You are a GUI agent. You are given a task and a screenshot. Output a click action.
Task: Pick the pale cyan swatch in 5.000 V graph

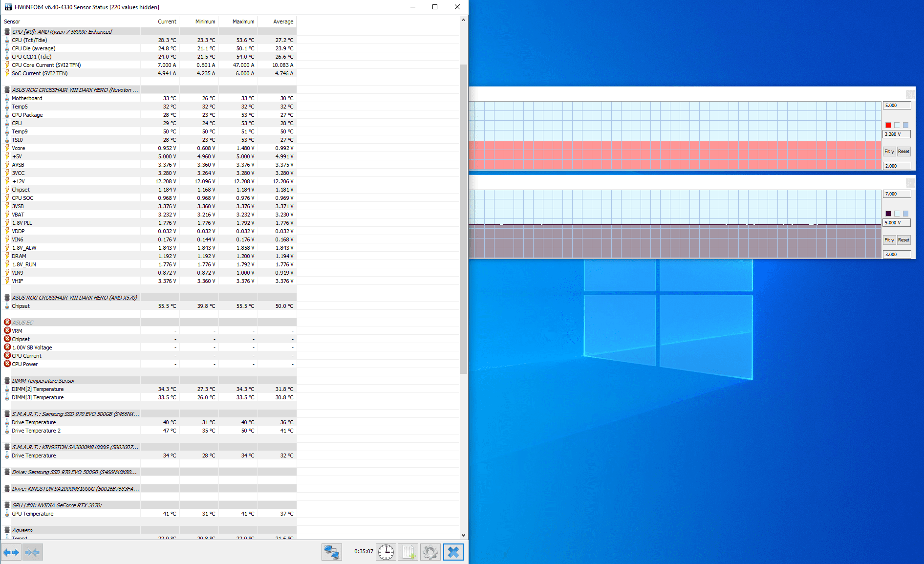coord(897,214)
